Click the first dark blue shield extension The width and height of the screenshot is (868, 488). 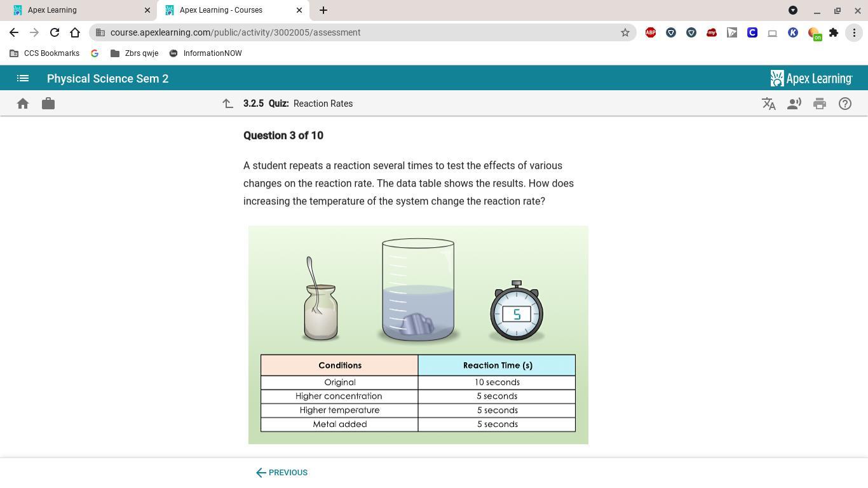(x=671, y=32)
